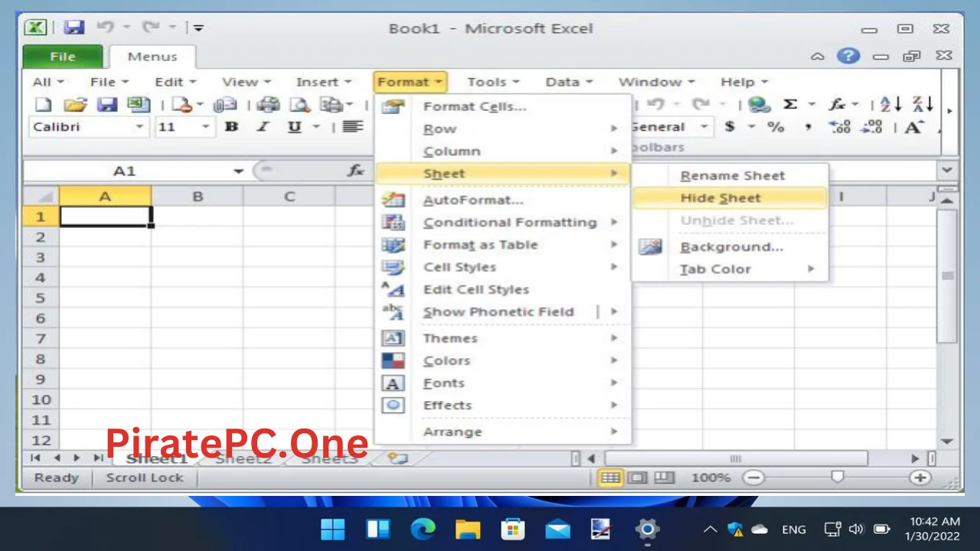Select Rename Sheet in the submenu
980x551 pixels.
[730, 176]
